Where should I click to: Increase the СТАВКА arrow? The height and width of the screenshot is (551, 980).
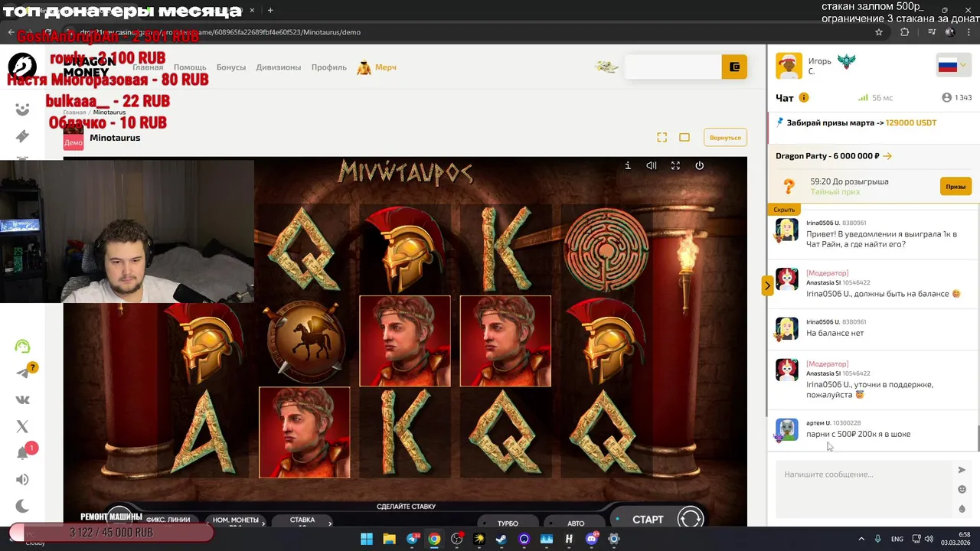pyautogui.click(x=330, y=523)
